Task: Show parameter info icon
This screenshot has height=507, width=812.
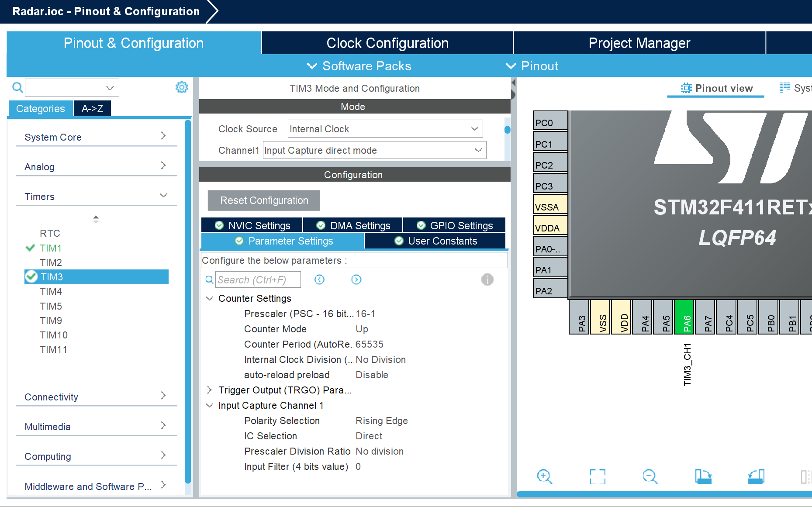Action: (x=487, y=279)
